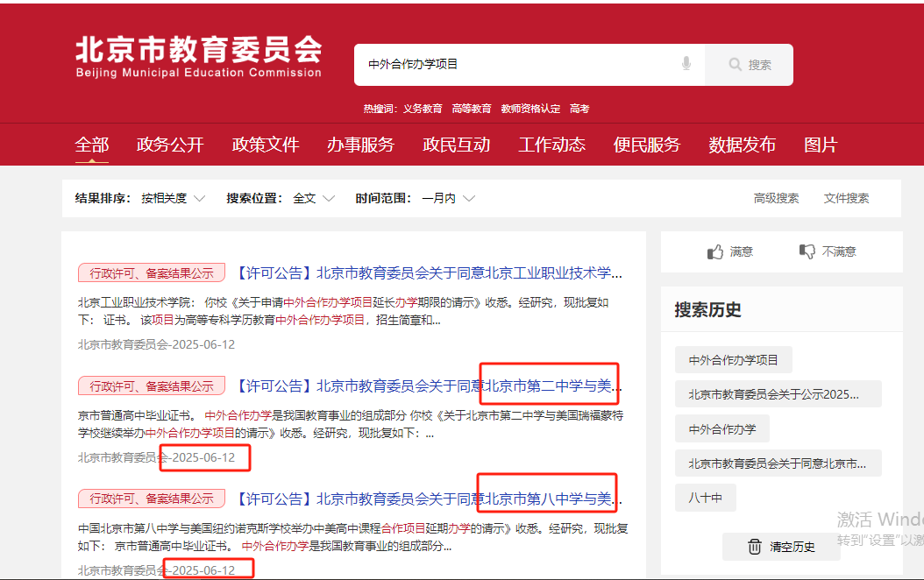Viewport: 924px width, 580px height.
Task: Click snippet starting 中国北京市第八中学与美国纽约
Action: (x=353, y=538)
